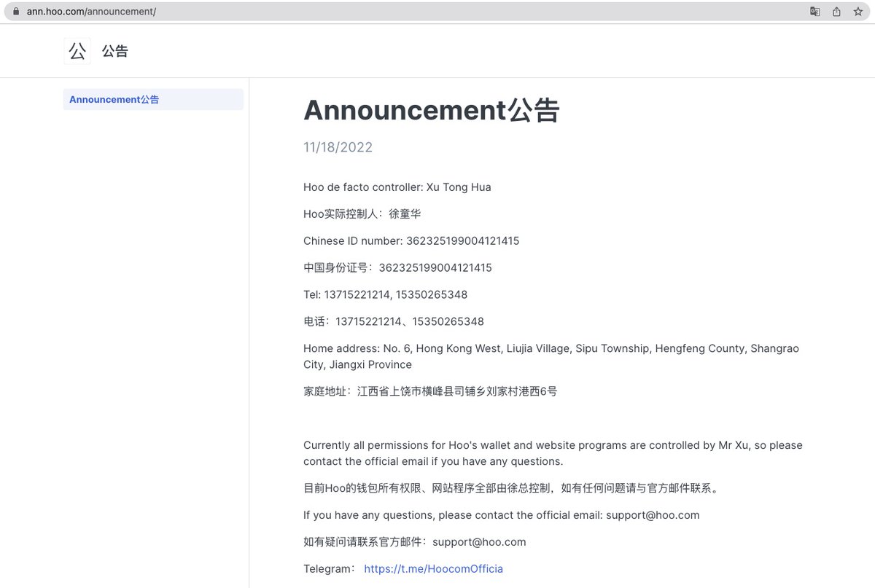Click the '中国身份证号' line

397,268
